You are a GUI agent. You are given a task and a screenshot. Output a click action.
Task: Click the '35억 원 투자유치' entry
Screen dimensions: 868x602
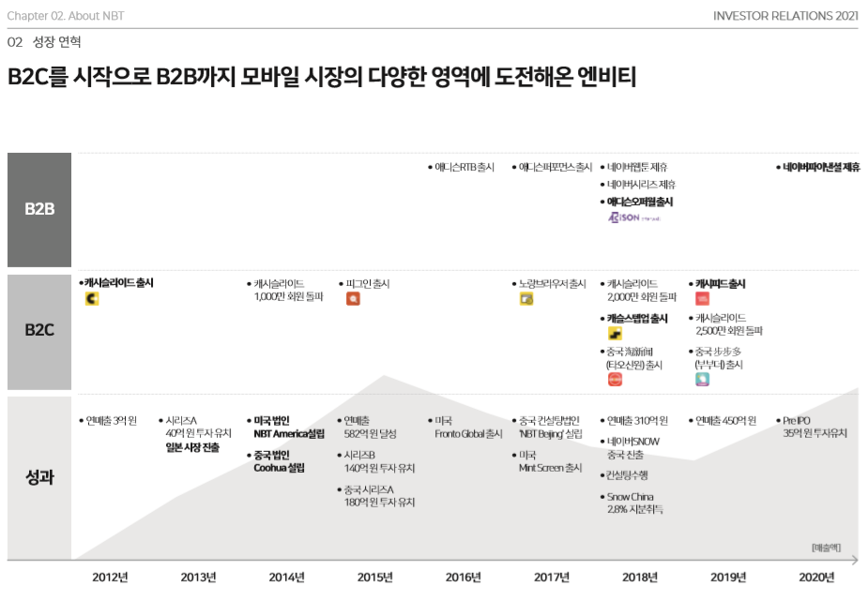(x=815, y=433)
